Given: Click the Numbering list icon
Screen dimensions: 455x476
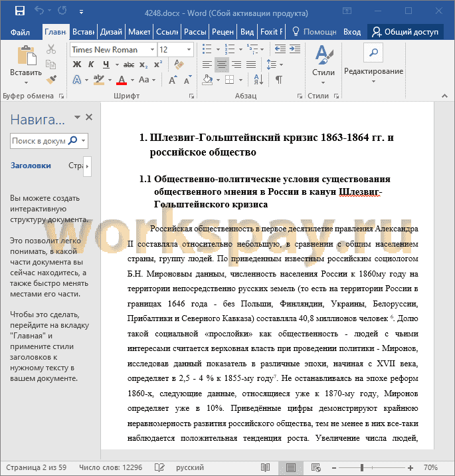Looking at the screenshot, I should click(230, 49).
